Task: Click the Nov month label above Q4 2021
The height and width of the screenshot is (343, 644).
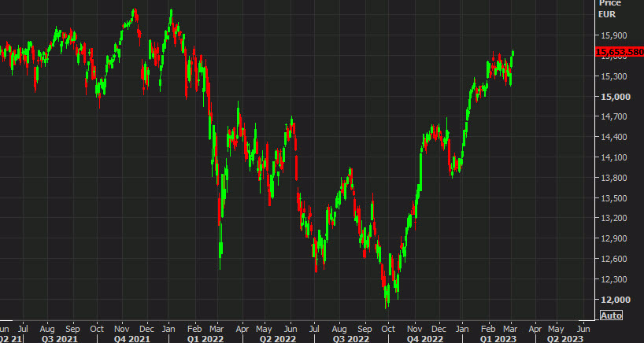Action: point(121,329)
